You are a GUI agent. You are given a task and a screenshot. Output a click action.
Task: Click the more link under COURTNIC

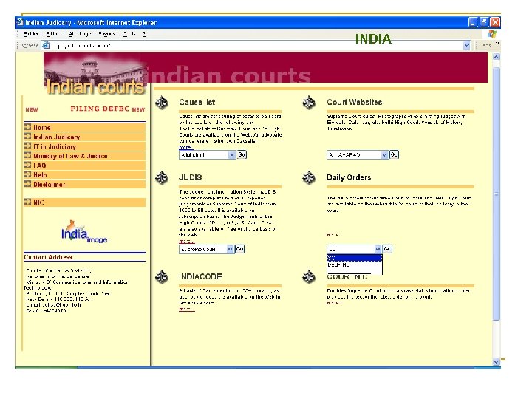pos(334,303)
